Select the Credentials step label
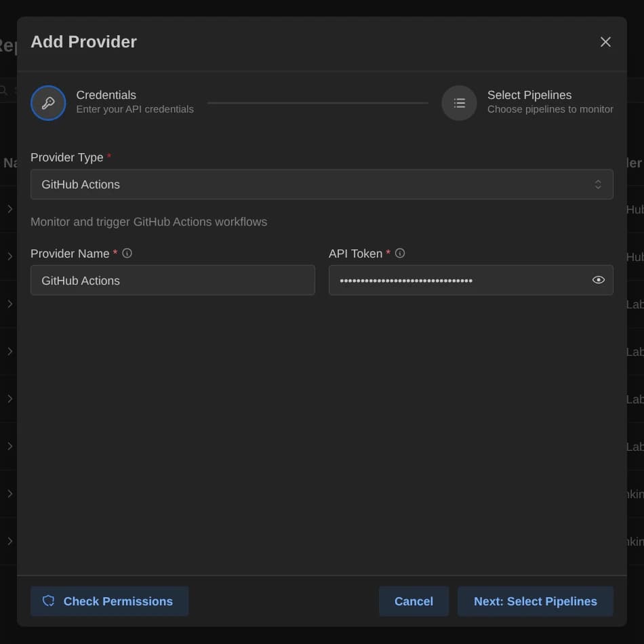 (x=106, y=95)
